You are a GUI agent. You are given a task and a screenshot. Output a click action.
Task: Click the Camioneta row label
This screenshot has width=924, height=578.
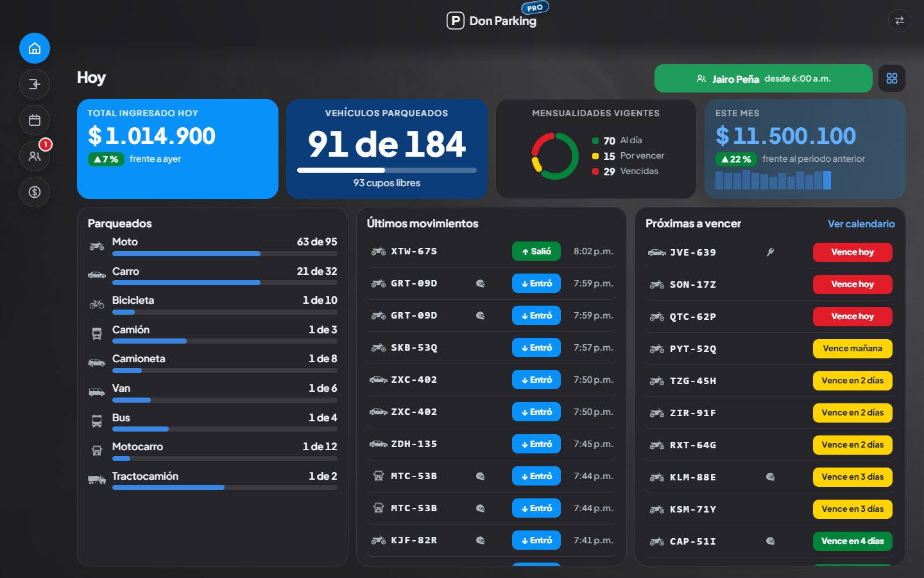tap(139, 358)
